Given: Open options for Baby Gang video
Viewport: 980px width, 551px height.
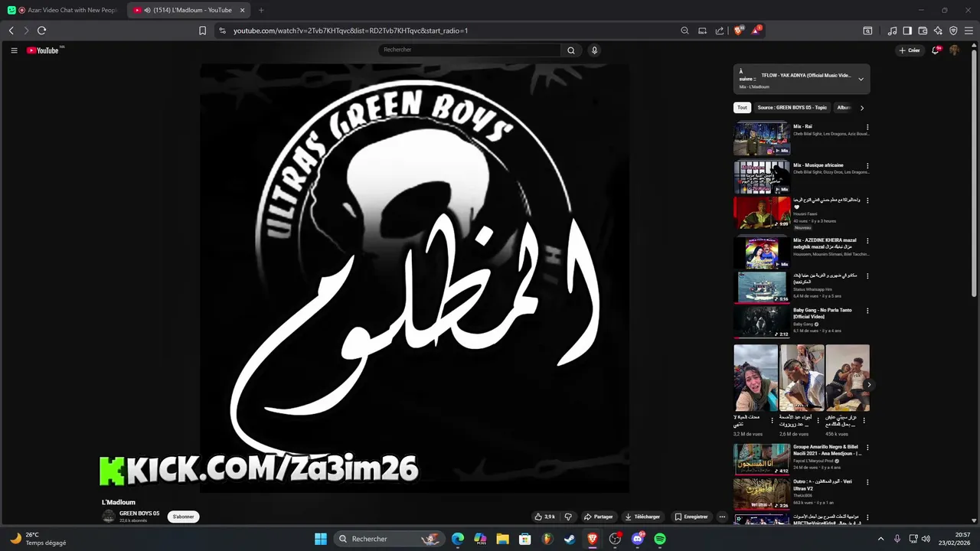Looking at the screenshot, I should pos(867,311).
